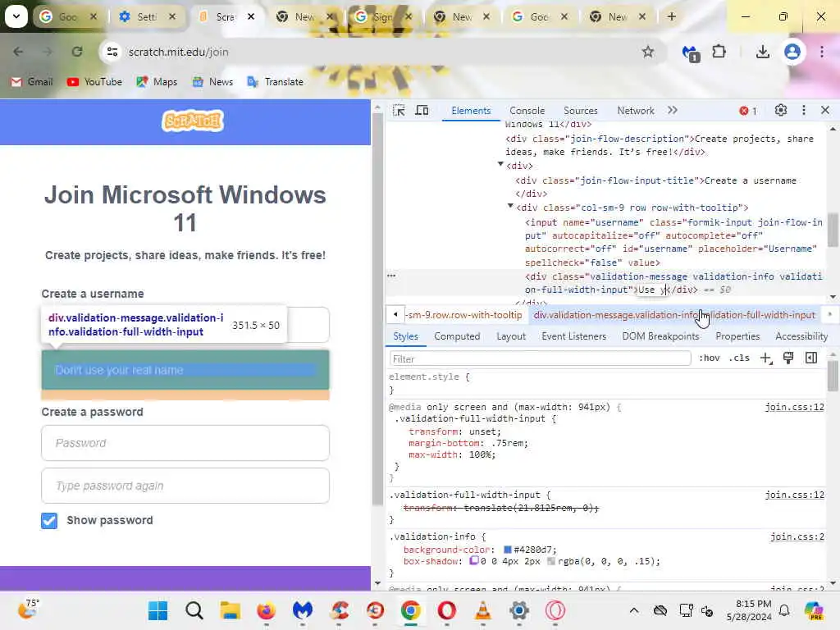Open taskbar Search
This screenshot has width=840, height=630.
click(x=194, y=610)
